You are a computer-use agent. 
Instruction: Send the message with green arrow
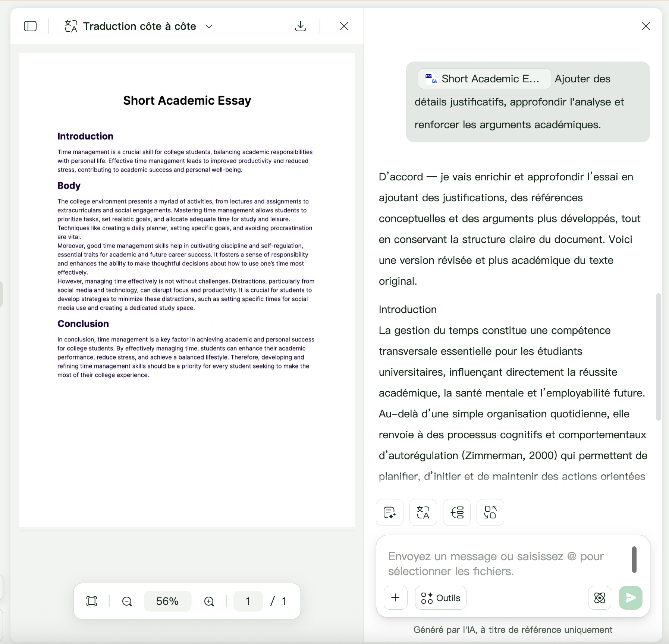[x=631, y=598]
